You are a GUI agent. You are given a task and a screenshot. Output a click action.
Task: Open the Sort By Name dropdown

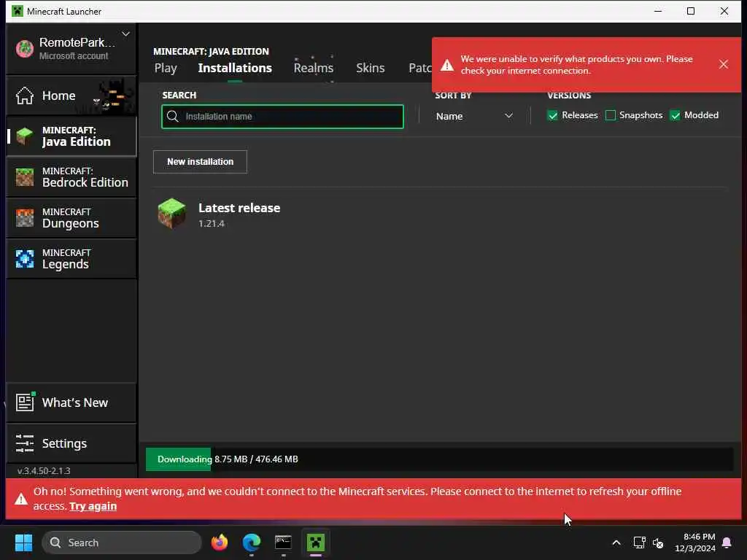point(473,116)
